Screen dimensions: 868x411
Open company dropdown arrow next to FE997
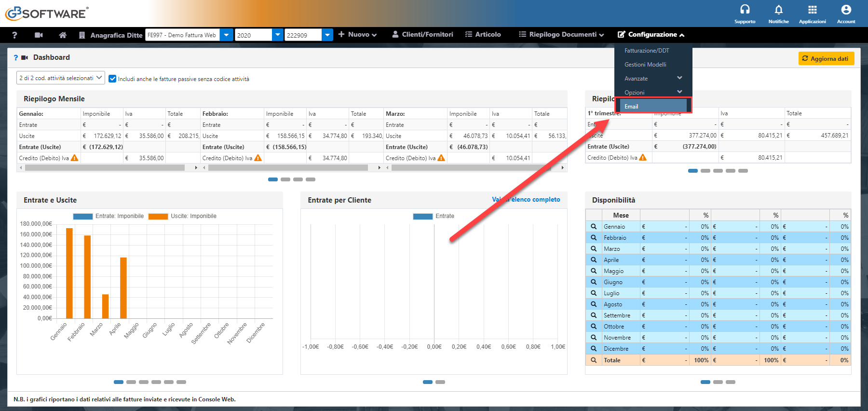[226, 35]
